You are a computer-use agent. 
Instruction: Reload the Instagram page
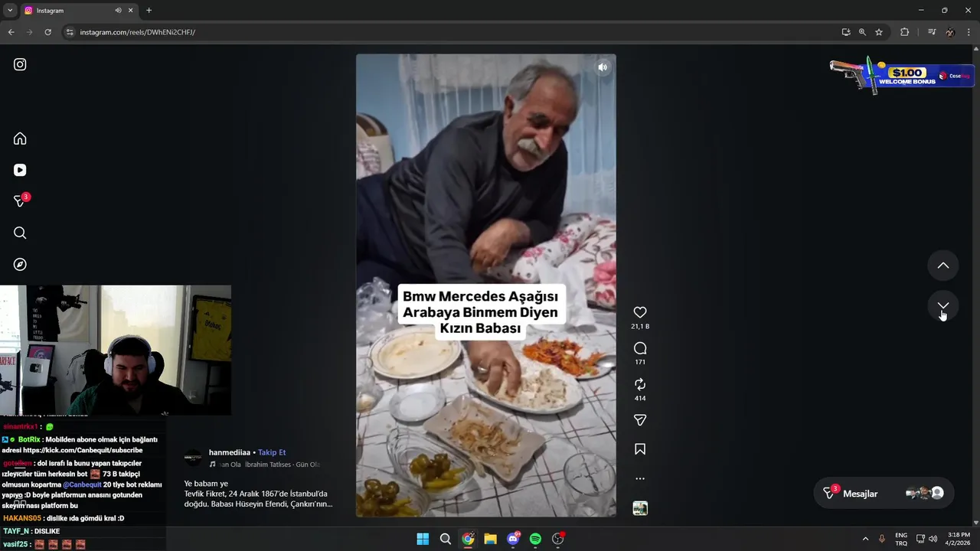click(47, 32)
